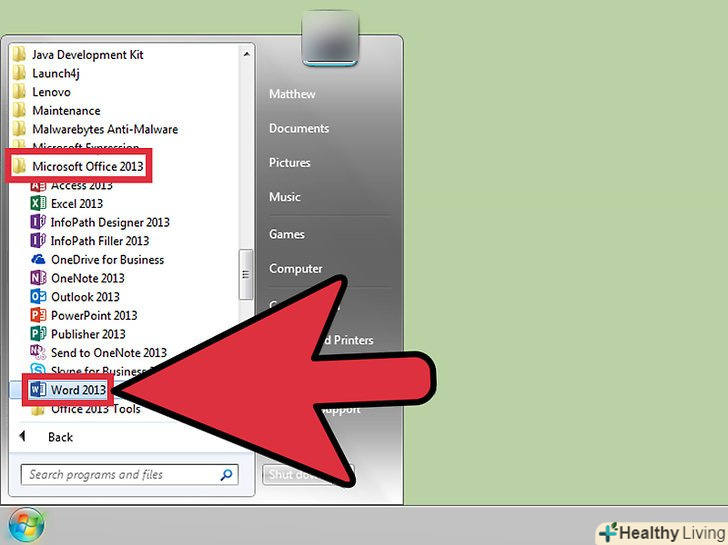728x545 pixels.
Task: Collapse the Microsoft Office 2013 folder
Action: [78, 166]
